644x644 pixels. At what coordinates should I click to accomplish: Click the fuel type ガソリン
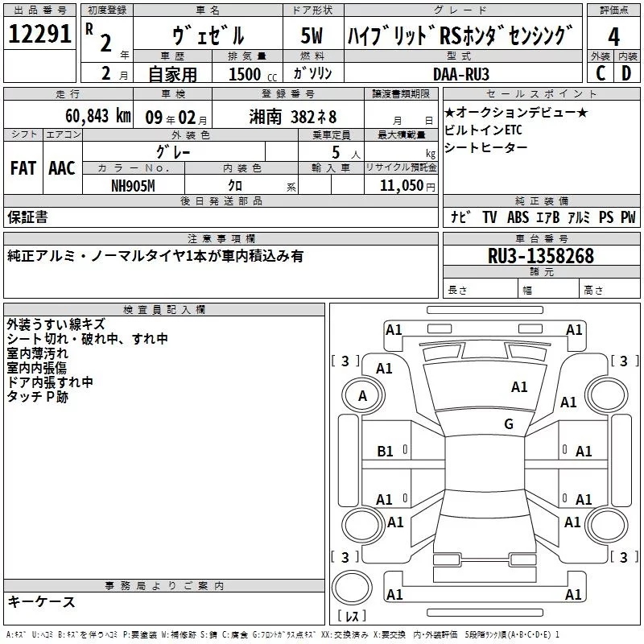point(312,73)
